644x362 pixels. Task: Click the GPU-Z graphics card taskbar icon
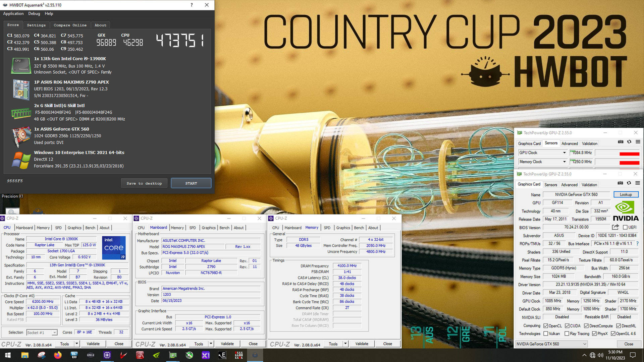[x=173, y=355]
